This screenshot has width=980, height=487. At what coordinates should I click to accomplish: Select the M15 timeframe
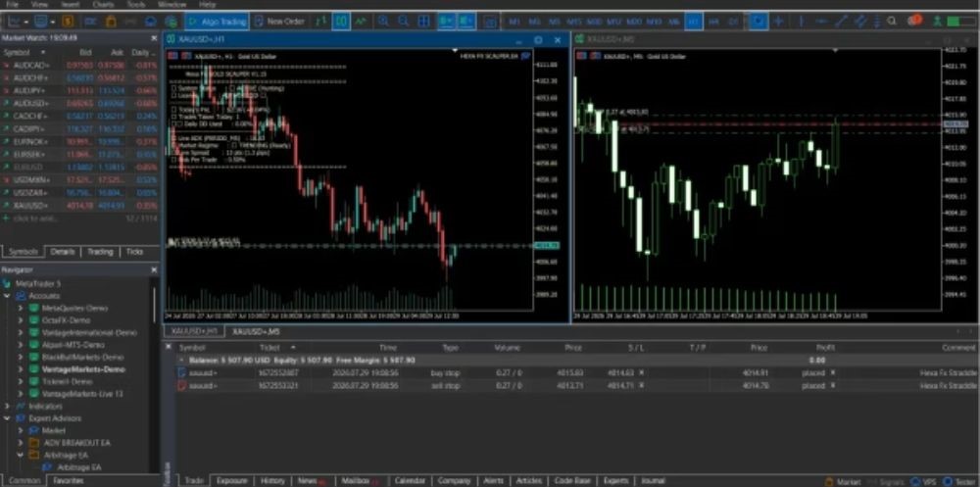[573, 22]
